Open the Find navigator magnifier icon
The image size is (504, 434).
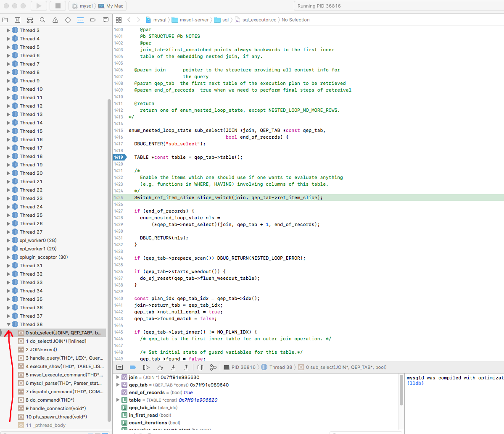42,20
